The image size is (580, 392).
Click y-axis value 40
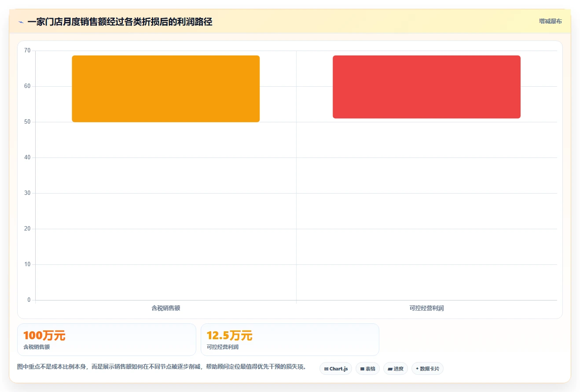click(27, 158)
